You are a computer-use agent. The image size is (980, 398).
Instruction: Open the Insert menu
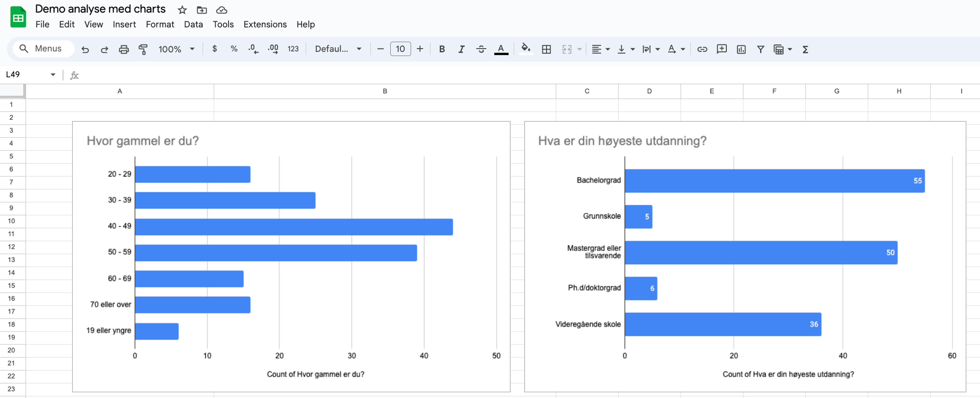coord(124,24)
